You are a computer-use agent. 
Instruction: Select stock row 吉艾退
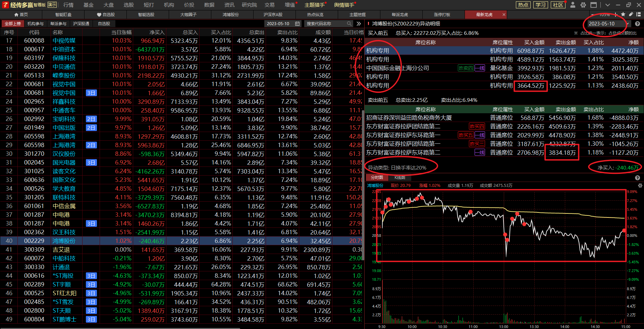coord(182,250)
